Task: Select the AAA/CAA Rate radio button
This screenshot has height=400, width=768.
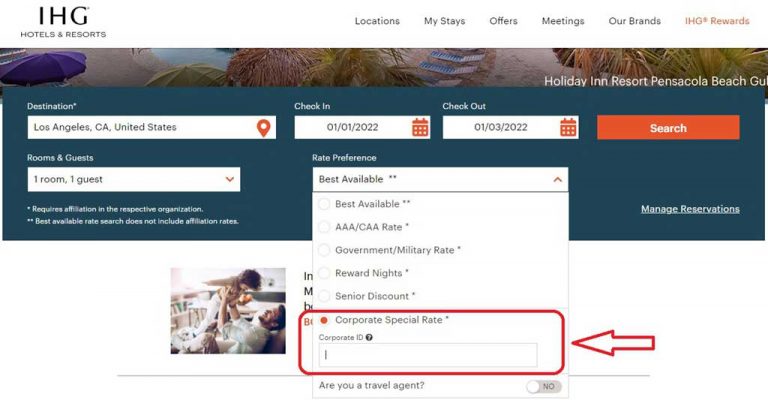Action: (324, 227)
